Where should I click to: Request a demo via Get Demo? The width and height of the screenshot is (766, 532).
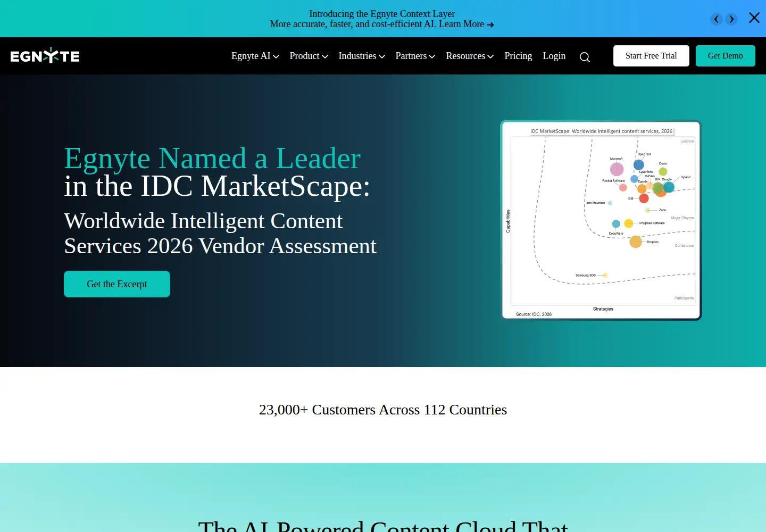coord(726,56)
